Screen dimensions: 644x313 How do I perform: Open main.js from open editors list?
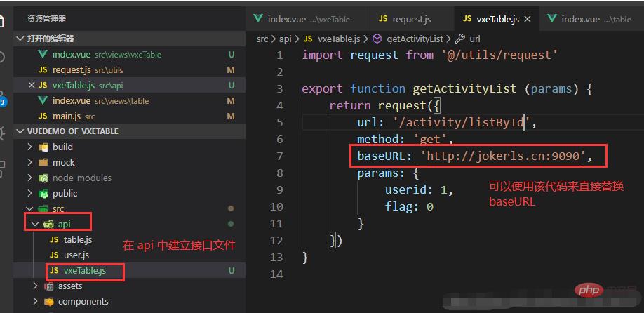tap(66, 116)
